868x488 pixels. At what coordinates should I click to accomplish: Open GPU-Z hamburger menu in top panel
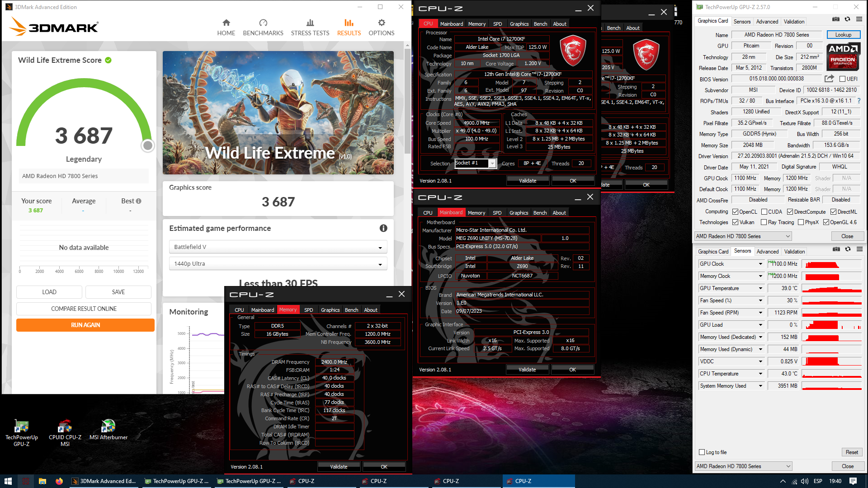coord(859,19)
